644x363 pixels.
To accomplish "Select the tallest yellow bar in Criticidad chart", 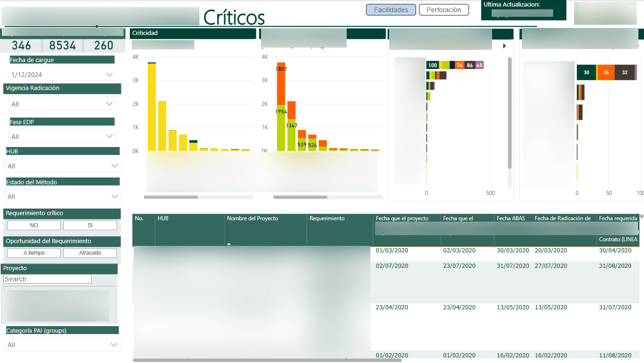I will click(151, 107).
